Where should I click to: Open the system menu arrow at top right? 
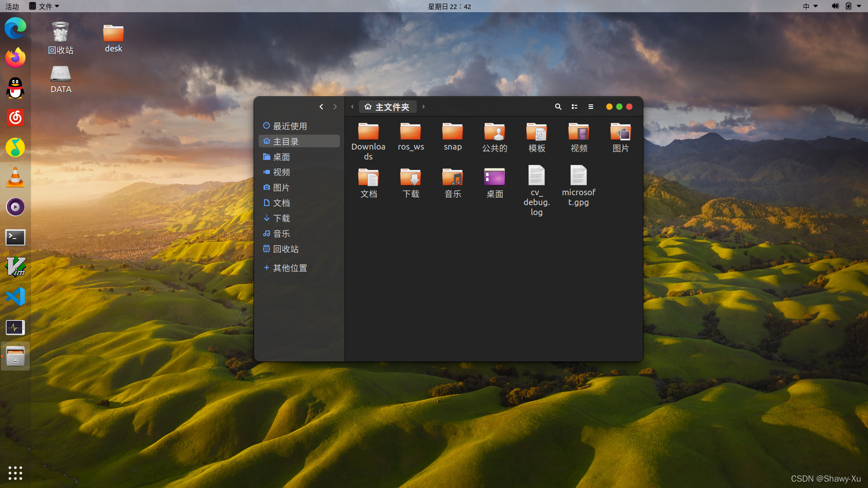tap(859, 6)
